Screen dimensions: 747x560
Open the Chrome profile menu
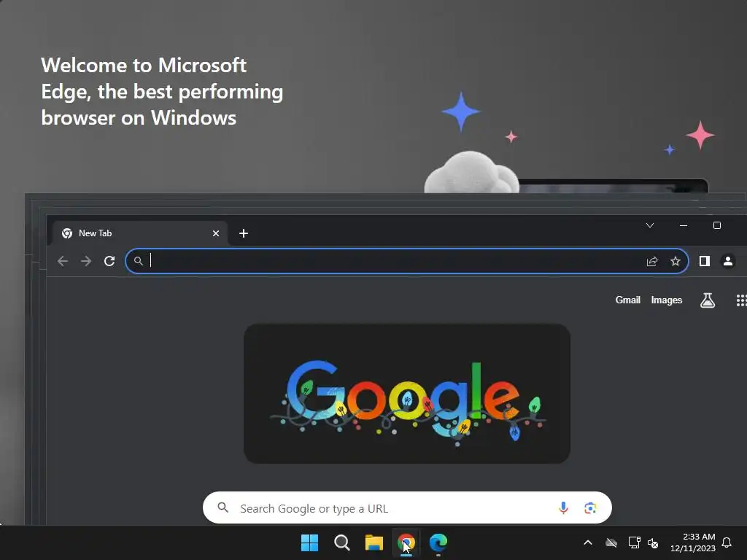[728, 261]
